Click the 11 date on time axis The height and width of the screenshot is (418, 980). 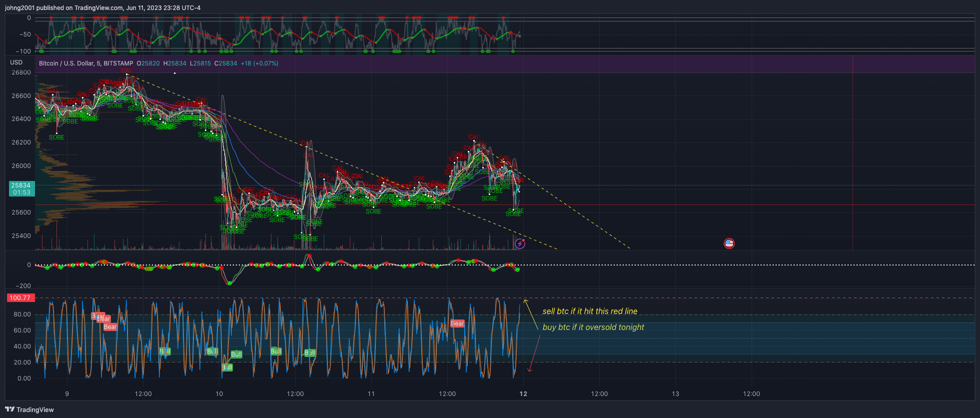click(371, 394)
